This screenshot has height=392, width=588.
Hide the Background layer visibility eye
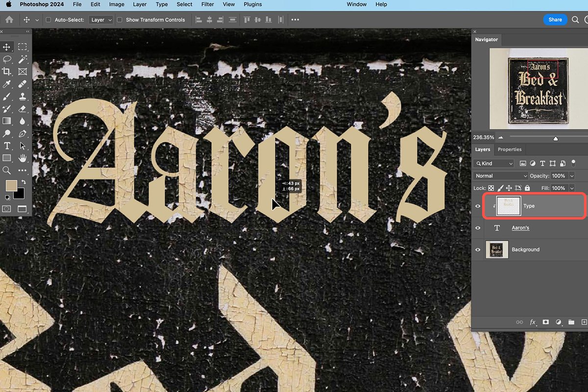point(478,250)
